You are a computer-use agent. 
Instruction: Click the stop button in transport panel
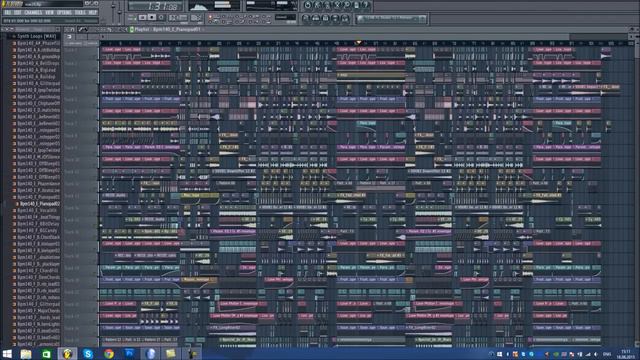click(152, 18)
